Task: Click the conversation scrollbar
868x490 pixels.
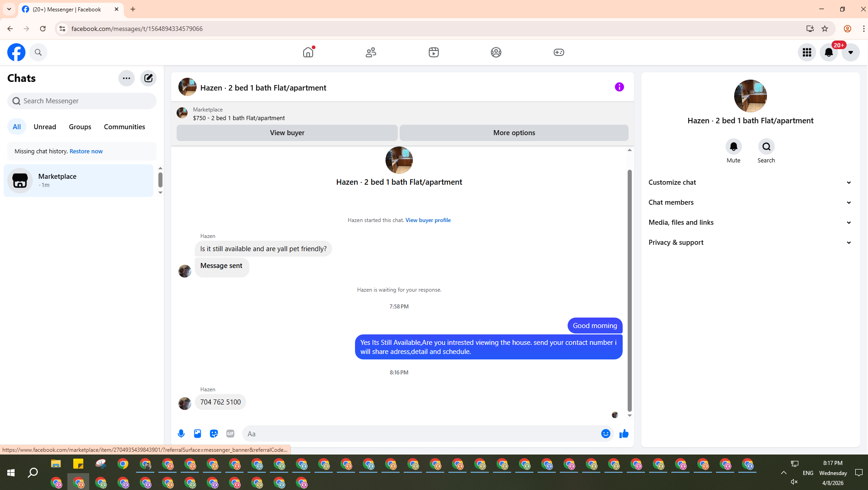Action: pyautogui.click(x=629, y=290)
